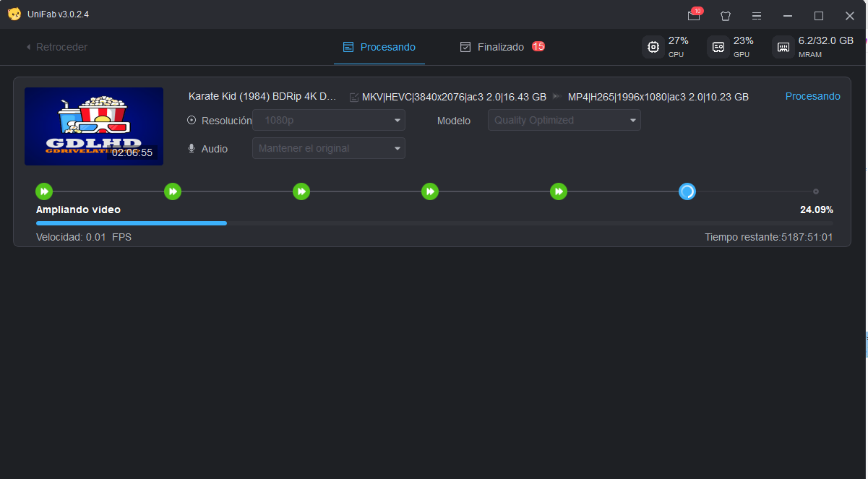
Task: Minimize the UniFab window
Action: [x=788, y=15]
